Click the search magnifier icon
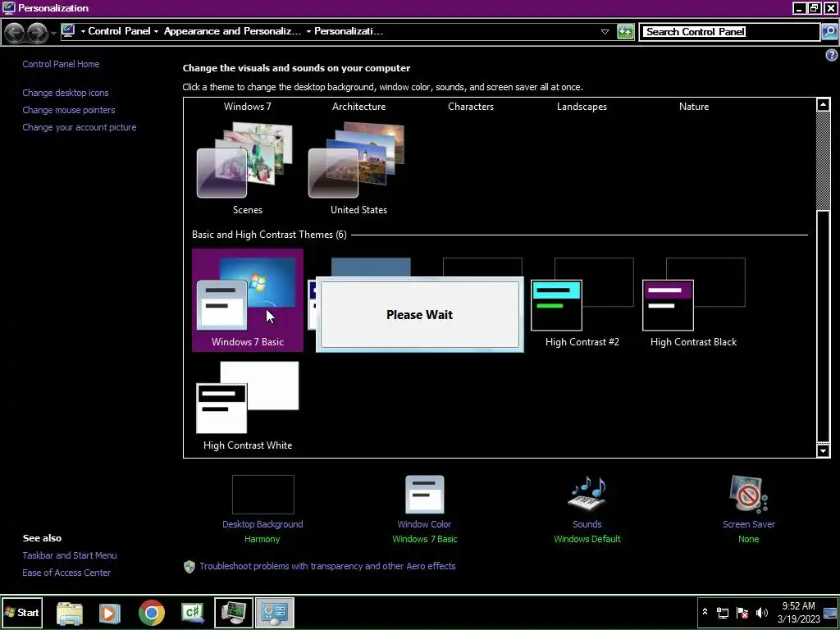Image resolution: width=840 pixels, height=630 pixels. [829, 32]
